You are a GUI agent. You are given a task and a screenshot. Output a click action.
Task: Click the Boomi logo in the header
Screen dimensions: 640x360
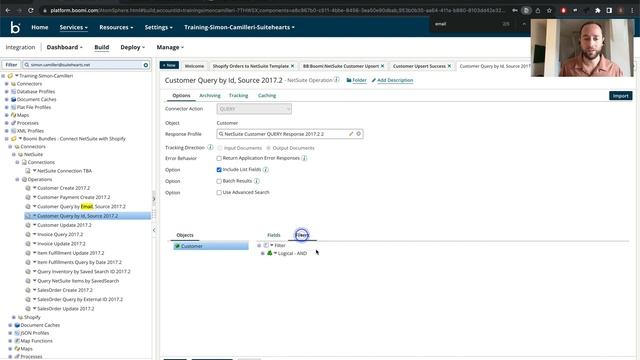pos(16,27)
